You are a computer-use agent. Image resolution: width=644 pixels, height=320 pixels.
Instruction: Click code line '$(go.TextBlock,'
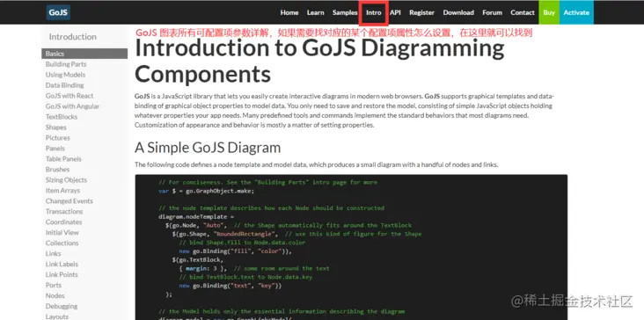[198, 259]
